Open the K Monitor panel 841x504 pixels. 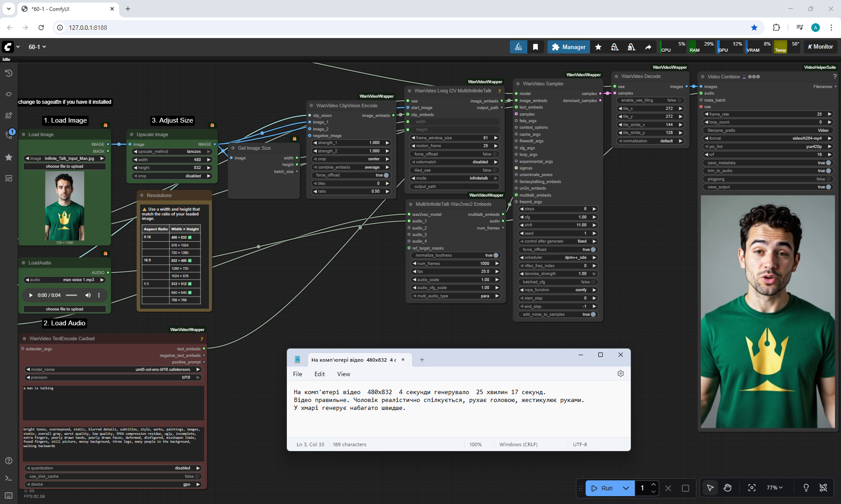click(820, 47)
